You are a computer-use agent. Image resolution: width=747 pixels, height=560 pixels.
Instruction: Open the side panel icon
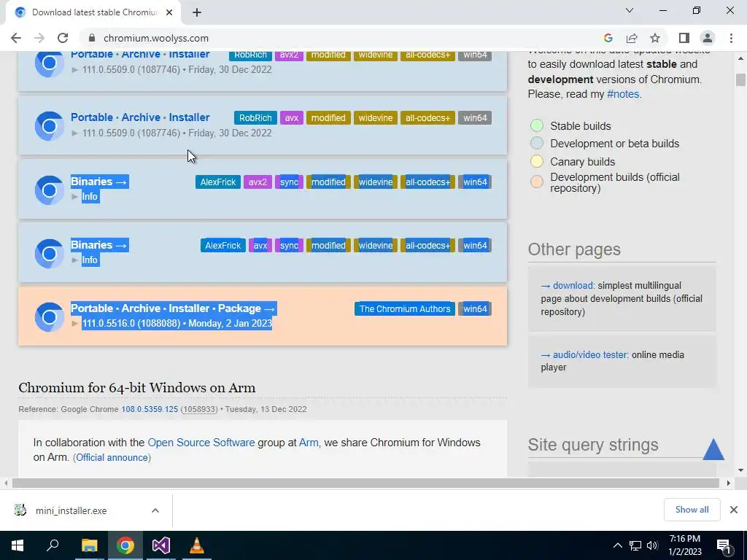[x=684, y=38]
